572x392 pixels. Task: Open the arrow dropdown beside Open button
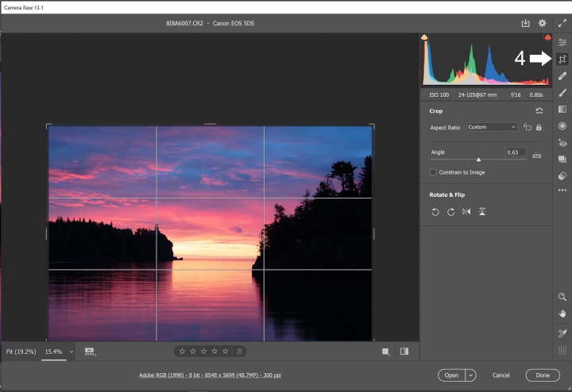pos(471,375)
